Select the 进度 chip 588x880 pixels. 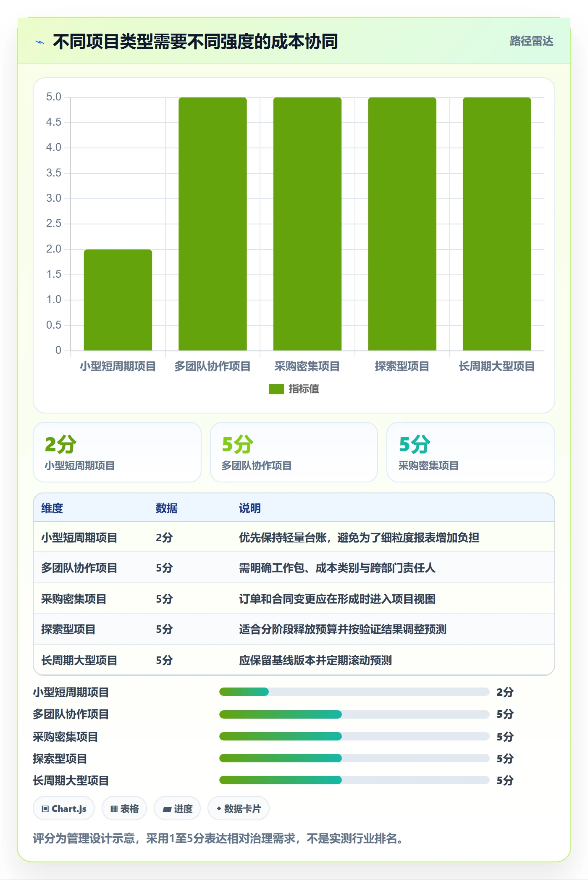click(177, 809)
